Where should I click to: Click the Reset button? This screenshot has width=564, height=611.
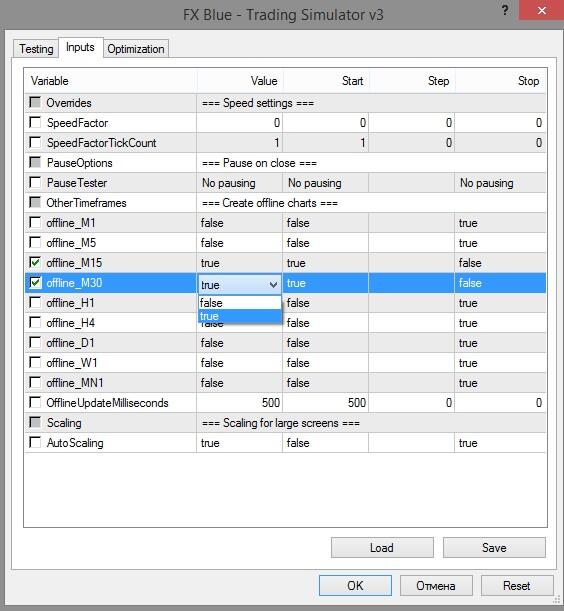click(516, 585)
